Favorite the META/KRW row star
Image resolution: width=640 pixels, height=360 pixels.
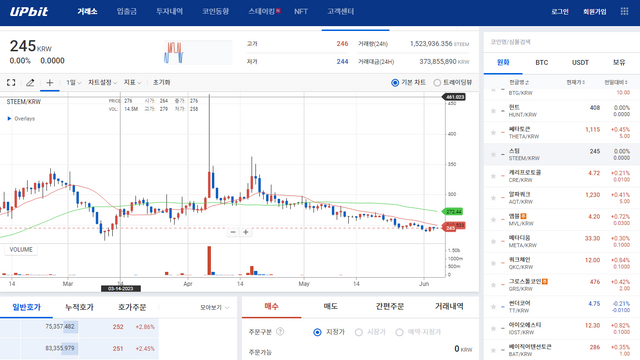coord(493,241)
